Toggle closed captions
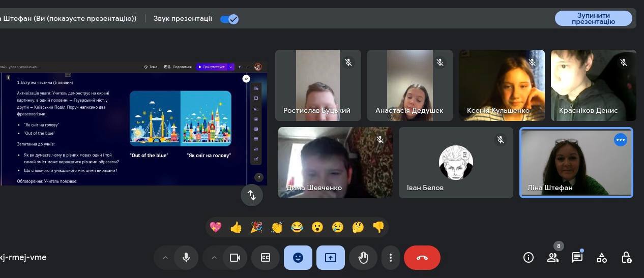 pyautogui.click(x=266, y=258)
